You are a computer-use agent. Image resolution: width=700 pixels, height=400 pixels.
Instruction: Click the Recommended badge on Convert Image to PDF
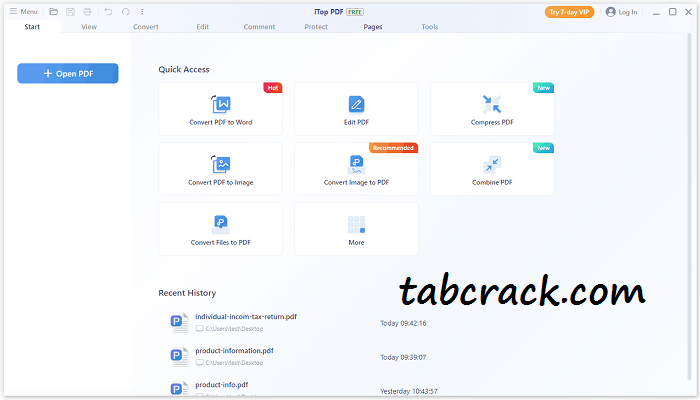point(393,148)
